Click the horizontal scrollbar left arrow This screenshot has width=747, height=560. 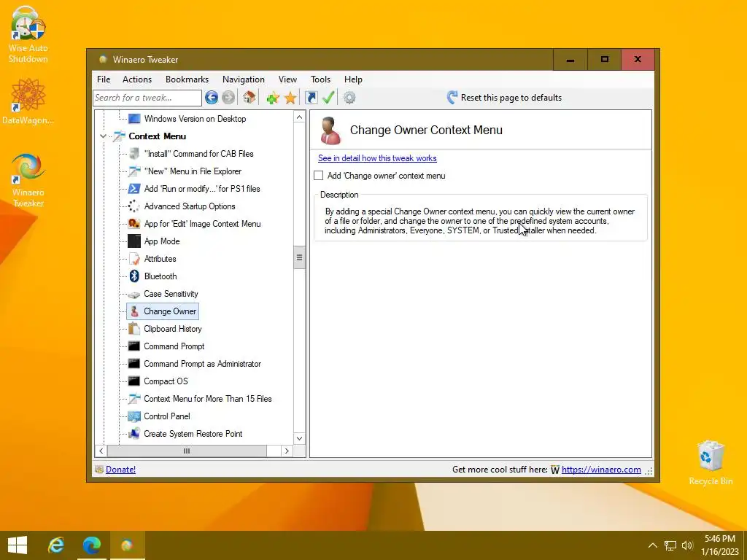(x=101, y=451)
